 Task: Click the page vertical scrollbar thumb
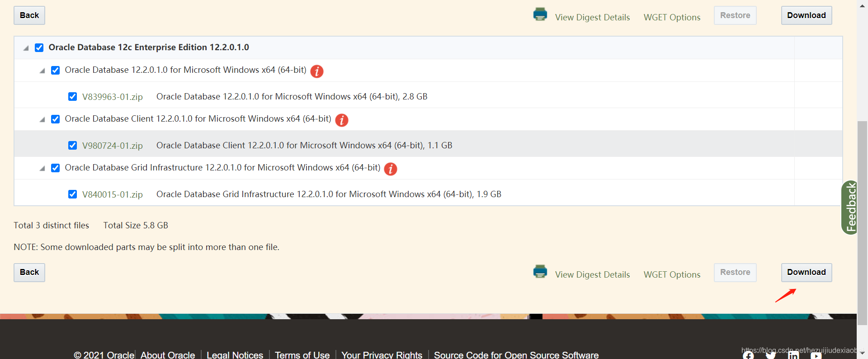[x=863, y=223]
